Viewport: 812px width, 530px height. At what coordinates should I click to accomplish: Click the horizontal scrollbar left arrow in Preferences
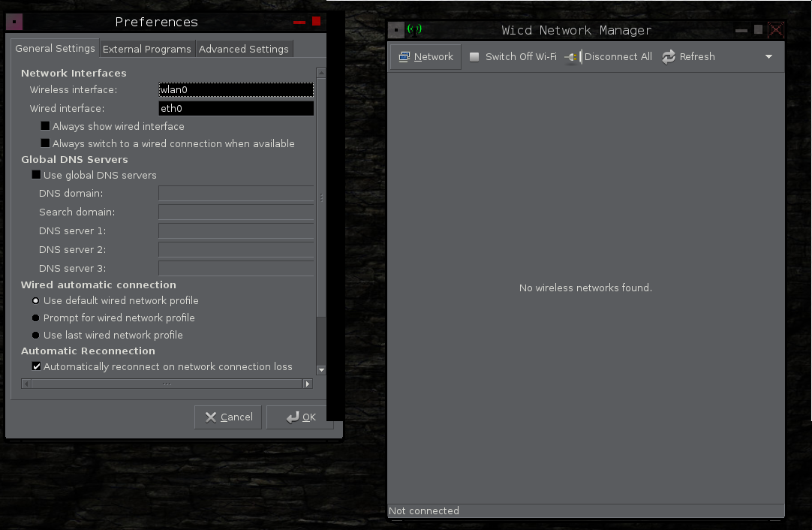[x=26, y=384]
